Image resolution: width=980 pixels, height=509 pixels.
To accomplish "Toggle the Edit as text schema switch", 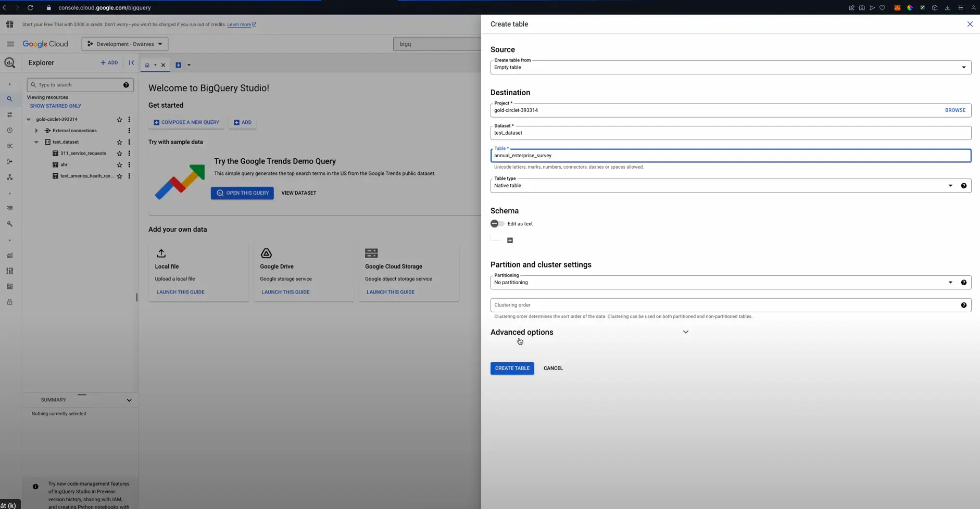I will click(497, 224).
